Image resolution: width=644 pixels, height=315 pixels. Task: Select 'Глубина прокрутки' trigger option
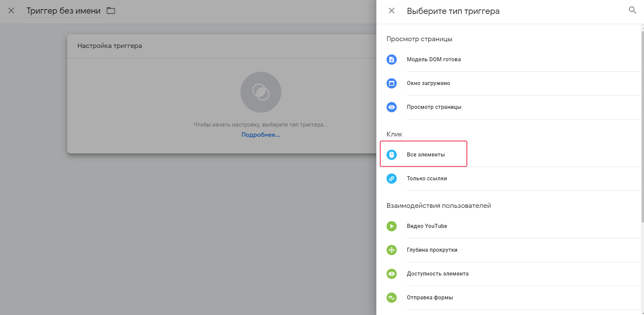click(432, 250)
